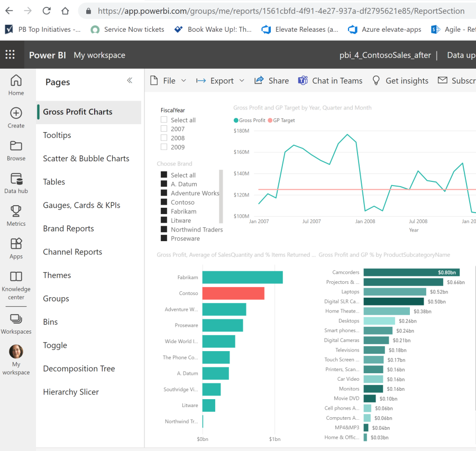
Task: Uncheck the Proseware brand checkbox
Action: pos(164,238)
